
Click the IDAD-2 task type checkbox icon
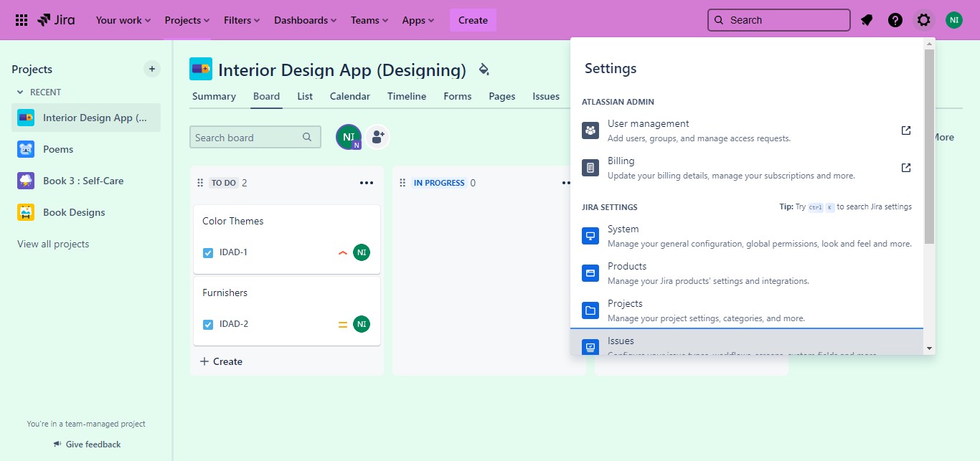(208, 324)
